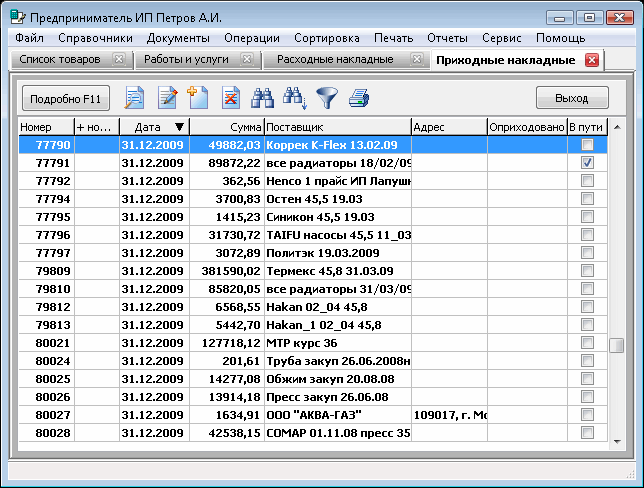Click the find next binoculars icon
This screenshot has height=488, width=644.
(x=295, y=98)
